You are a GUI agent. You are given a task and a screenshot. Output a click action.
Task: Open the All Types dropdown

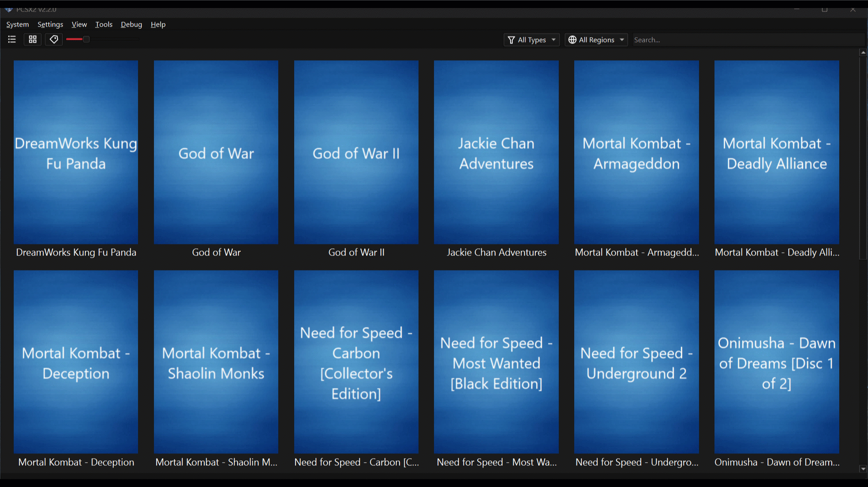click(532, 40)
